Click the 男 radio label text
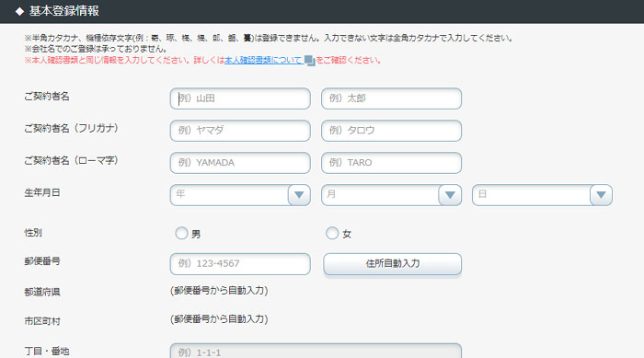Image resolution: width=644 pixels, height=358 pixels. click(196, 235)
